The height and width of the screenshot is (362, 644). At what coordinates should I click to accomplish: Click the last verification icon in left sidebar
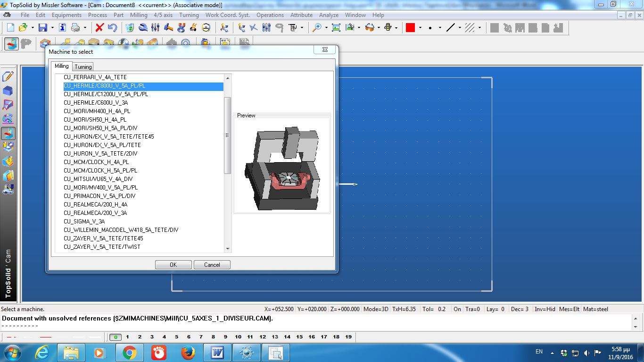(8, 189)
